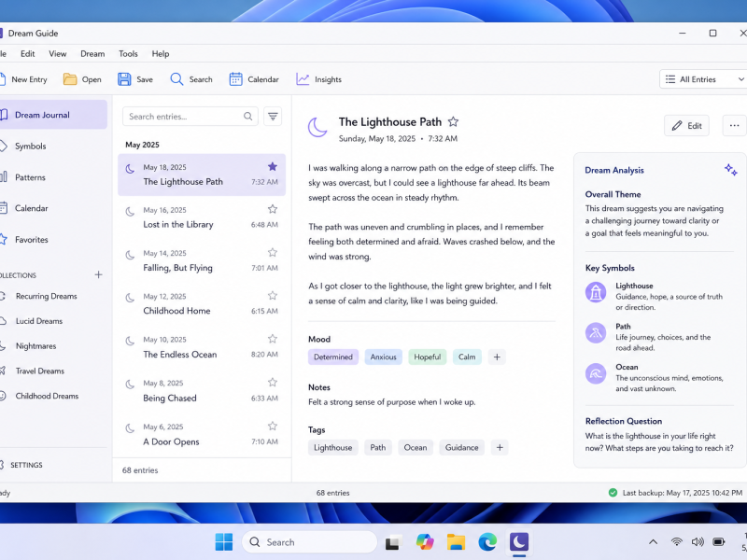Open Childhood Dreams collection

pyautogui.click(x=47, y=396)
